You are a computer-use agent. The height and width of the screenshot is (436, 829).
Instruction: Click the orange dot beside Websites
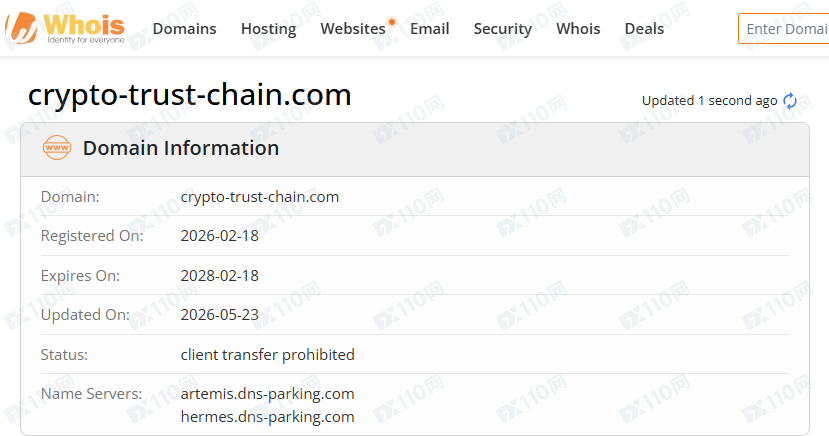point(392,22)
